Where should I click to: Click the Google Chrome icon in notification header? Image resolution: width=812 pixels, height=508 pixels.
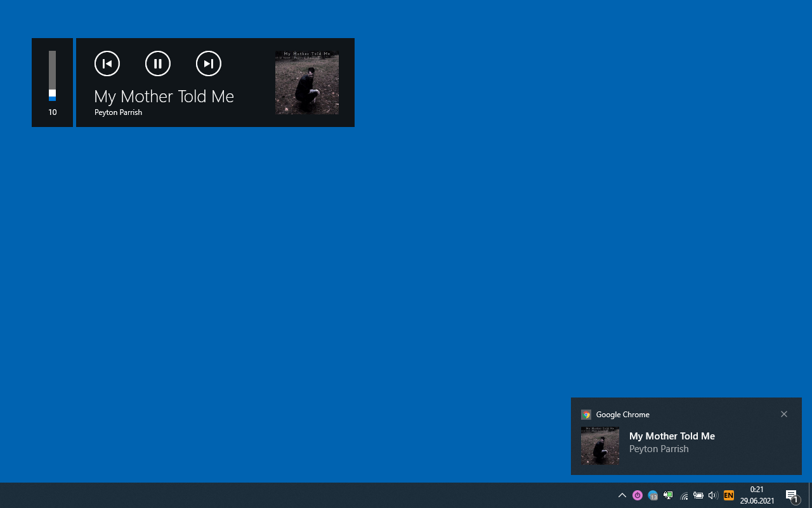(x=586, y=415)
